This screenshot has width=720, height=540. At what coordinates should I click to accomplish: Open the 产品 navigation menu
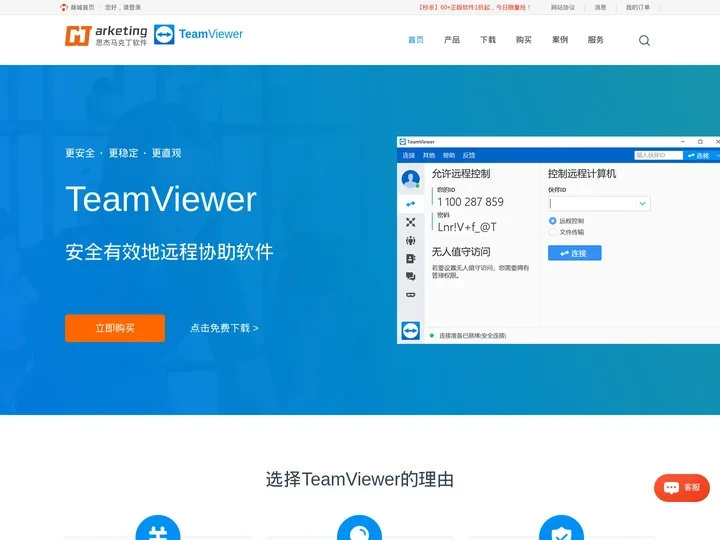pos(452,40)
